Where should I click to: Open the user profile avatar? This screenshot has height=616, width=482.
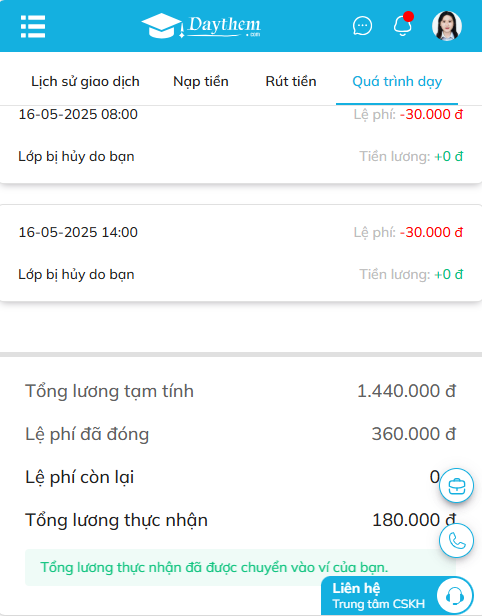pos(447,26)
